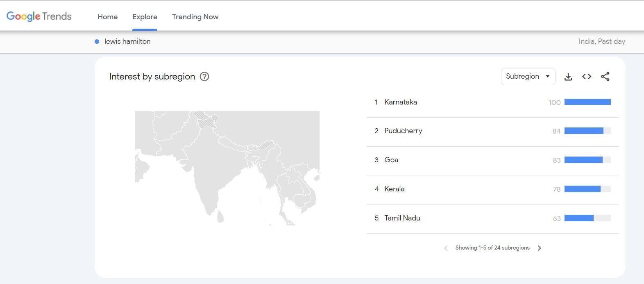
Task: Click the blue dot beside lewis hamilton
Action: 97,41
